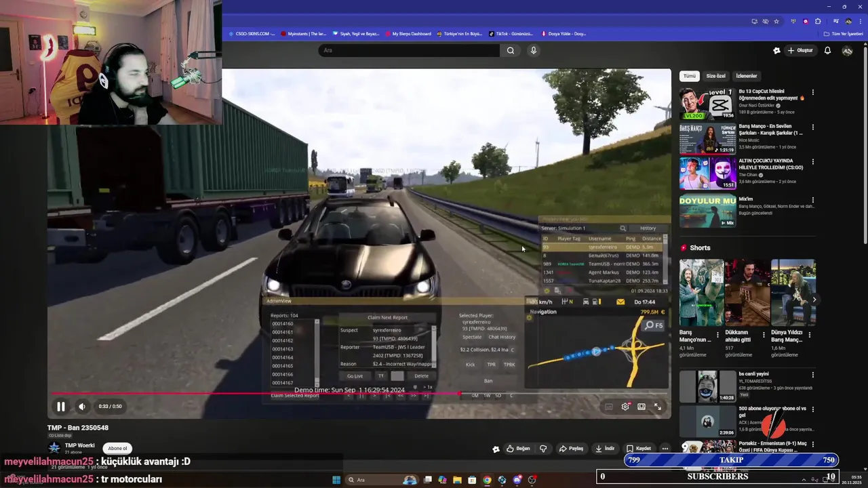
Task: Click the crossed-eye address bar icon
Action: (766, 21)
